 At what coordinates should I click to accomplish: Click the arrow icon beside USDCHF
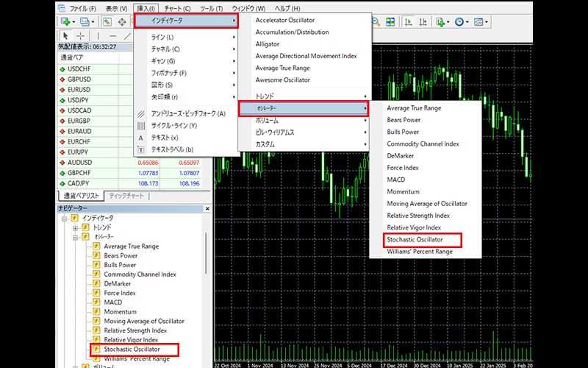(x=62, y=69)
